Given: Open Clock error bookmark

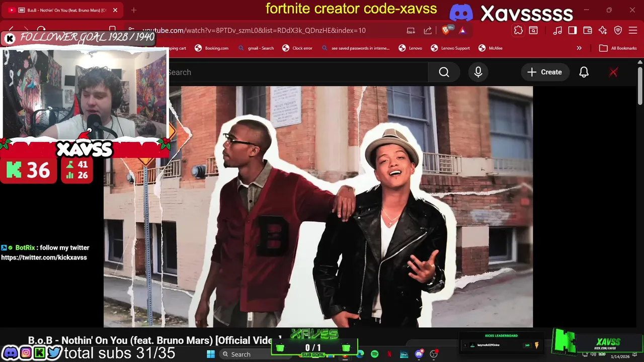Looking at the screenshot, I should 297,48.
